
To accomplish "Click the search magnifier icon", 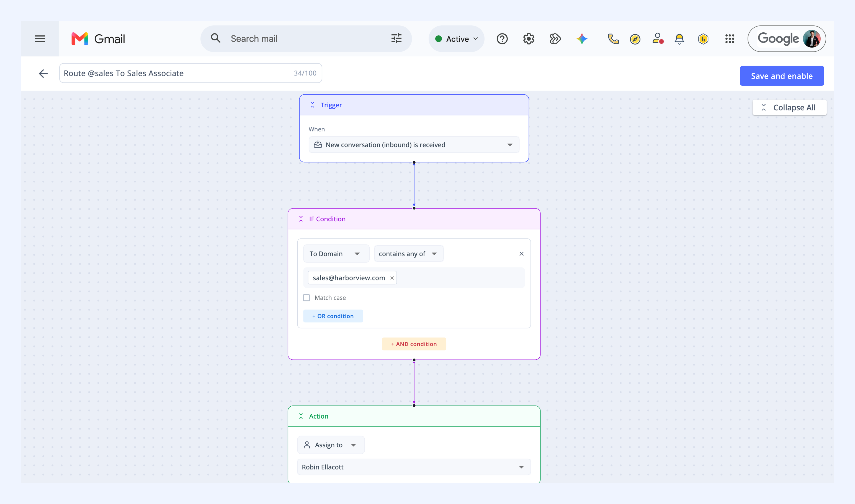I will 215,38.
